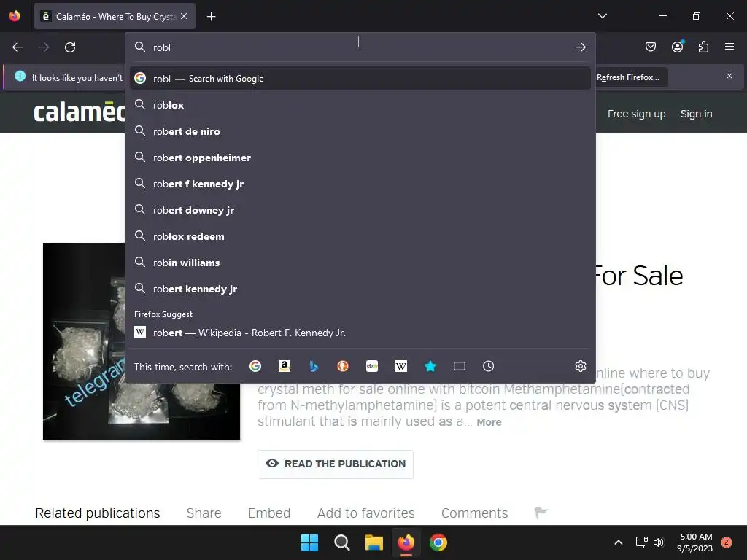The width and height of the screenshot is (747, 560).
Task: Click the address bar containing robl
Action: pyautogui.click(x=360, y=47)
